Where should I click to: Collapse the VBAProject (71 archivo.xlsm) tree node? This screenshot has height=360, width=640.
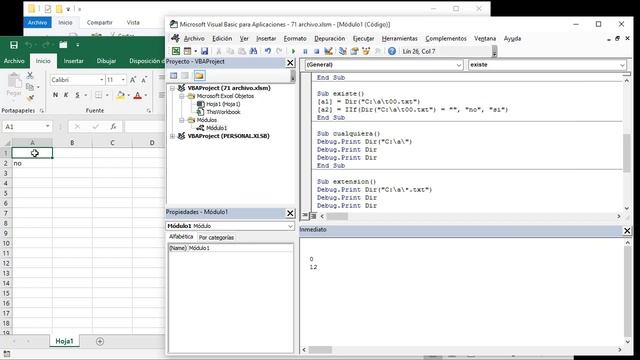[x=172, y=88]
